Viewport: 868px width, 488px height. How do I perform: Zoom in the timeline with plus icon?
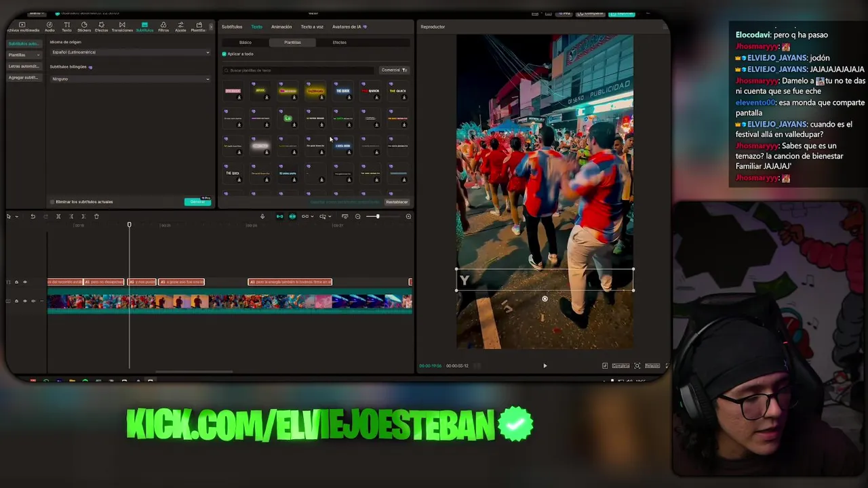click(x=408, y=216)
